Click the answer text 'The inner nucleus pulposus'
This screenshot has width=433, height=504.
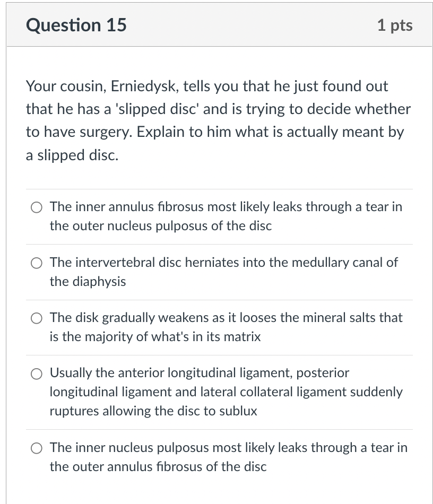tap(228, 457)
